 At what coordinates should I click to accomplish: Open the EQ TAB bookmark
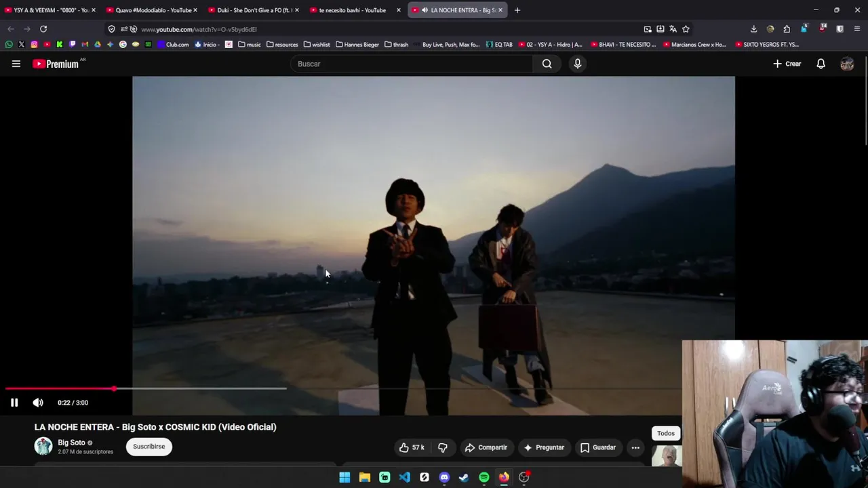pos(500,45)
